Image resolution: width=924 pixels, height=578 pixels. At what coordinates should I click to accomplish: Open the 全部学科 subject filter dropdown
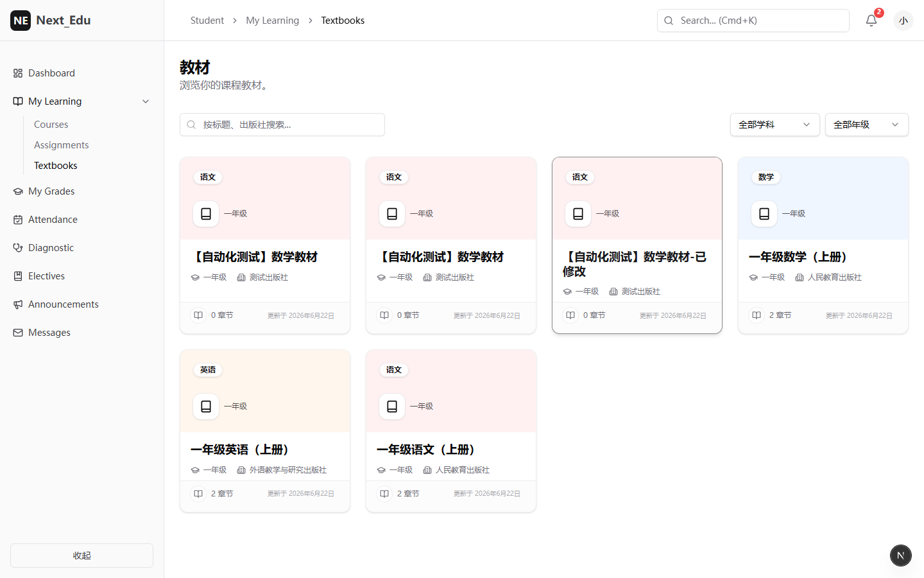tap(774, 125)
